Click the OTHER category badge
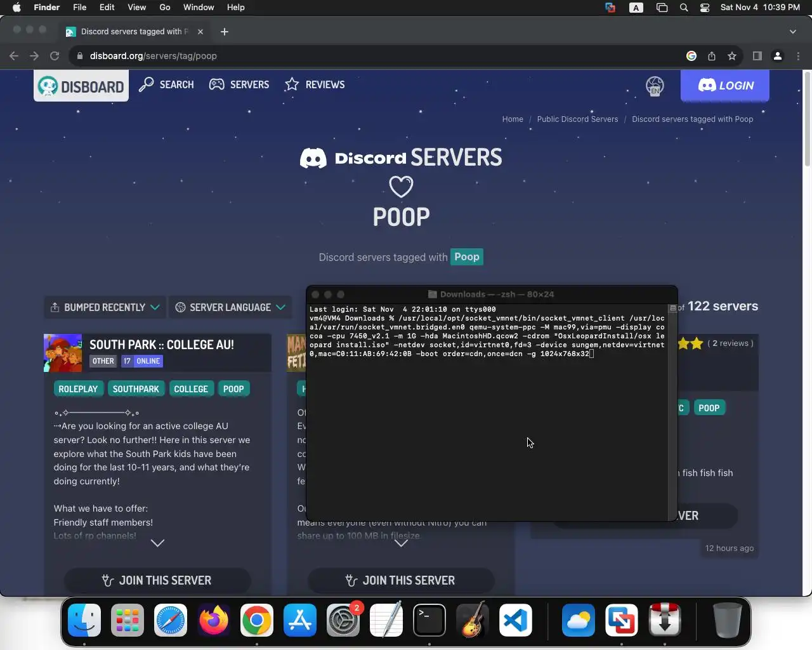 pyautogui.click(x=103, y=361)
